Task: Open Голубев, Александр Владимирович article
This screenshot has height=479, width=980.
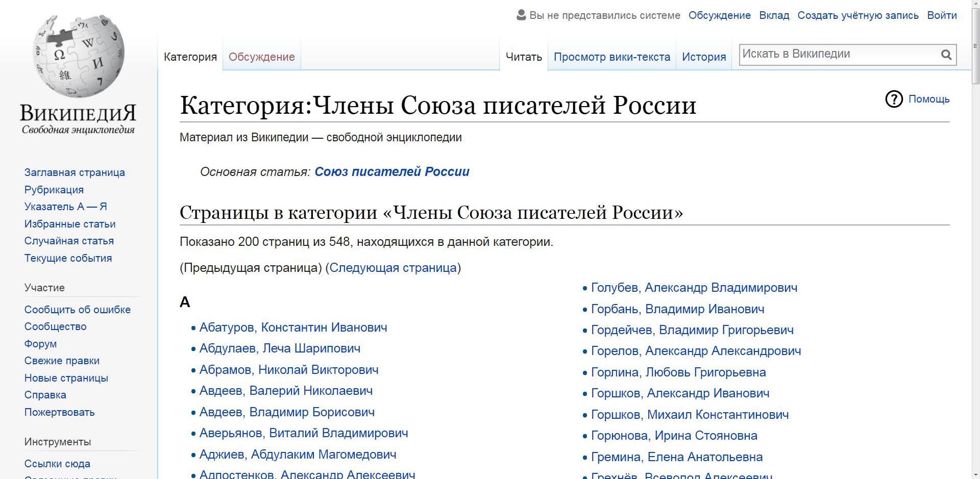Action: tap(694, 288)
